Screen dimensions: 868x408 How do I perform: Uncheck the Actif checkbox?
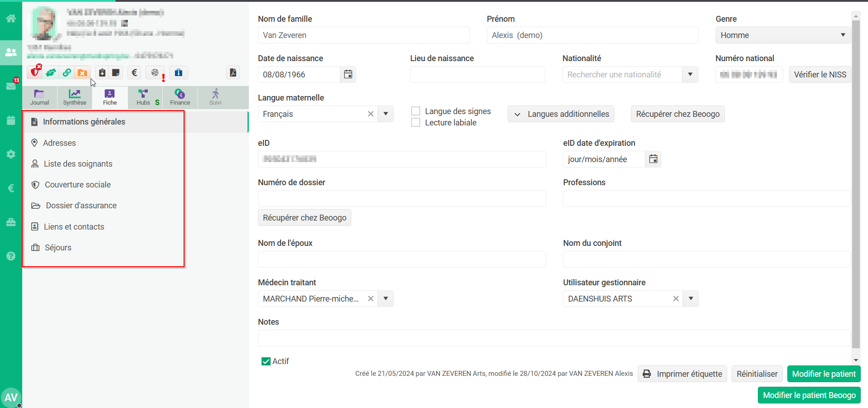click(266, 361)
